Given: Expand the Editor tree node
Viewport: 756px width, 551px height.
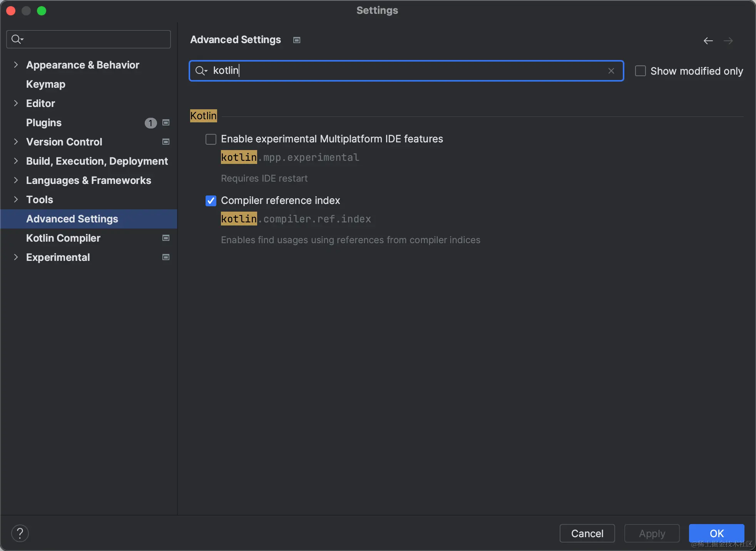Looking at the screenshot, I should click(16, 104).
